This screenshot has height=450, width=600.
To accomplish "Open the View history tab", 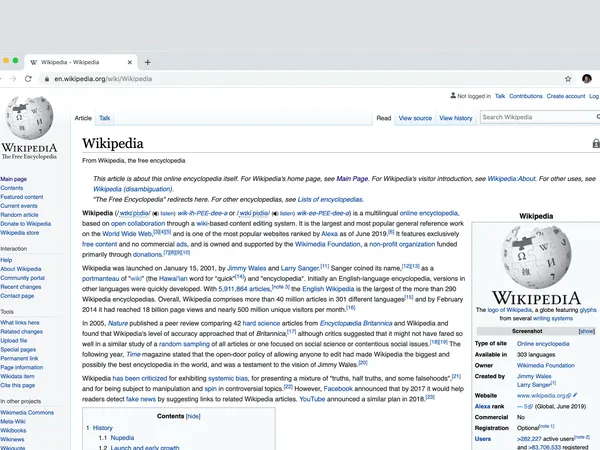I will pyautogui.click(x=456, y=118).
